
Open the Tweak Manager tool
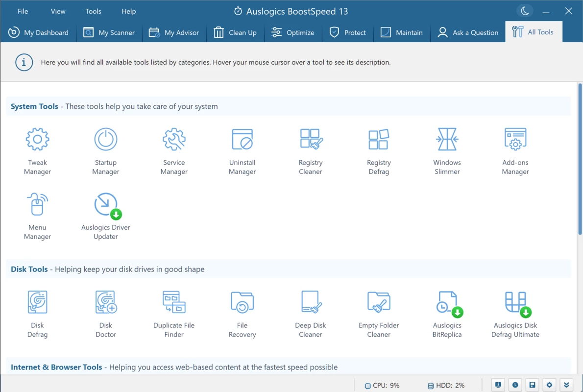[x=38, y=151]
